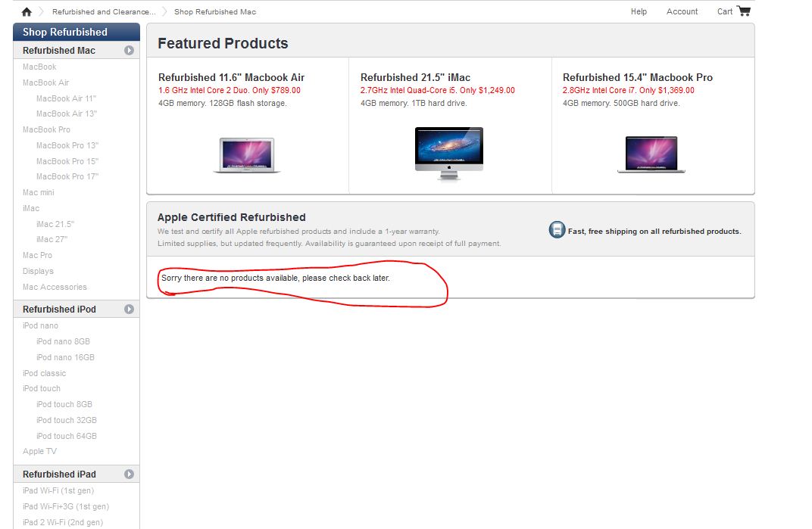Click the $789.00 MacBook Air price line
Screen dimensions: 812x529
(230, 90)
